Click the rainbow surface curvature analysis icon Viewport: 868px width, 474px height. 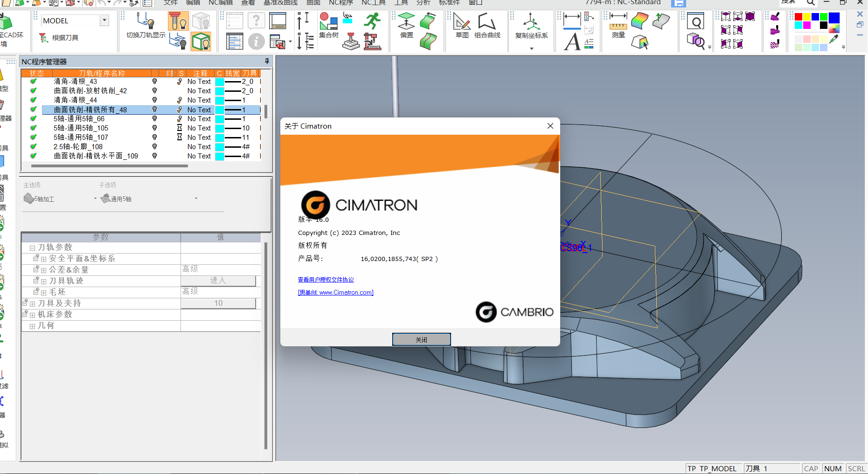point(639,21)
